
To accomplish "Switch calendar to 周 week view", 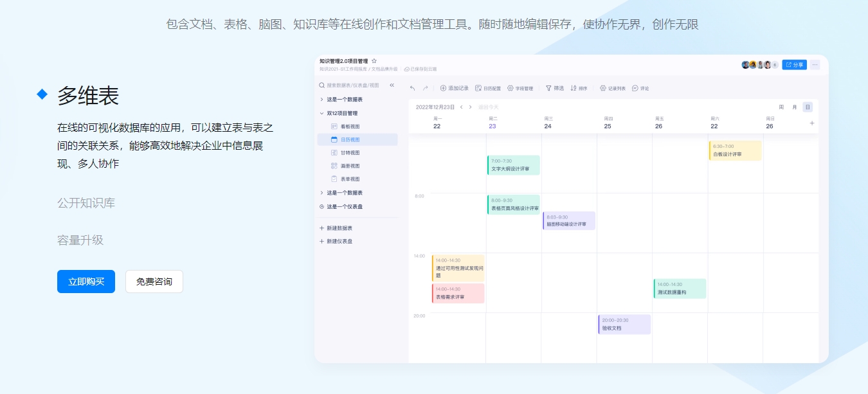I will [x=781, y=107].
